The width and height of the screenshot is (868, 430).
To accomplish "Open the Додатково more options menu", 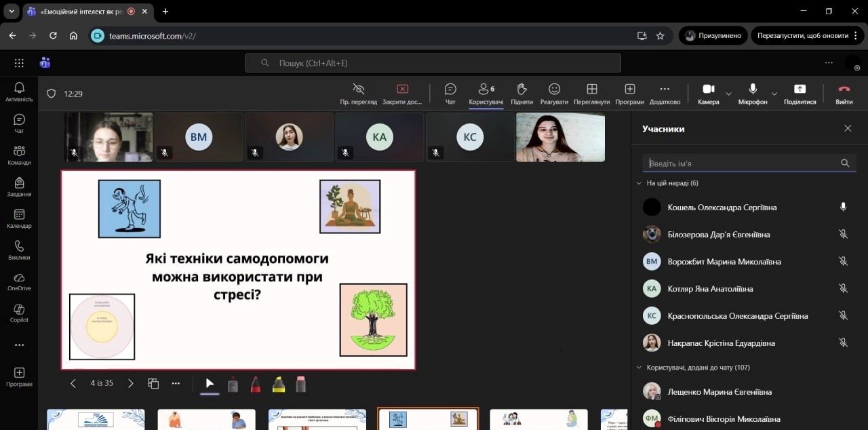I will point(664,93).
